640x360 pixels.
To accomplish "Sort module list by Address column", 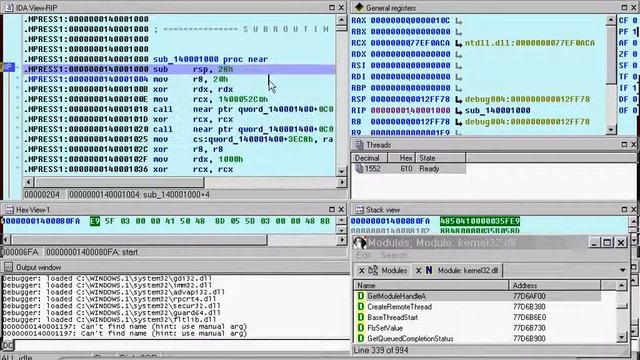I will 555,285.
